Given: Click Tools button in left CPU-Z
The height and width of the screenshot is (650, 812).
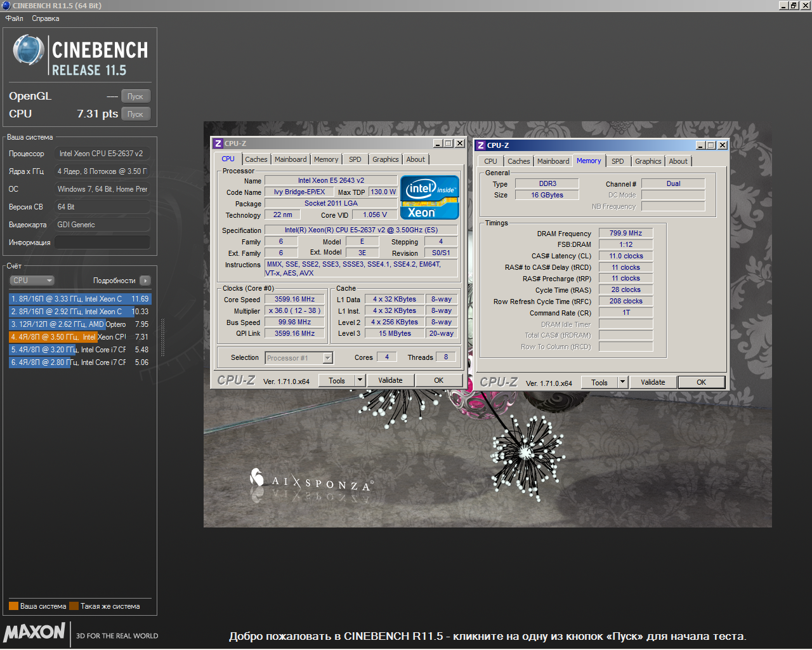Looking at the screenshot, I should click(x=337, y=381).
